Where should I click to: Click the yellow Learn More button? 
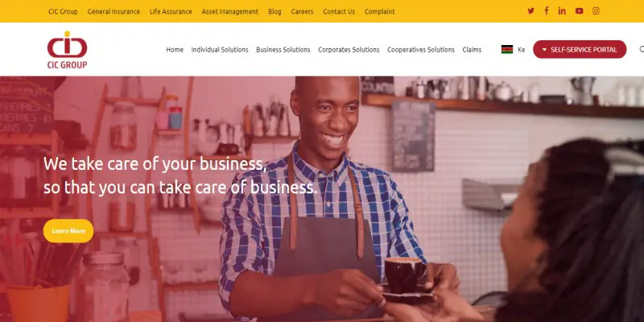click(x=68, y=231)
